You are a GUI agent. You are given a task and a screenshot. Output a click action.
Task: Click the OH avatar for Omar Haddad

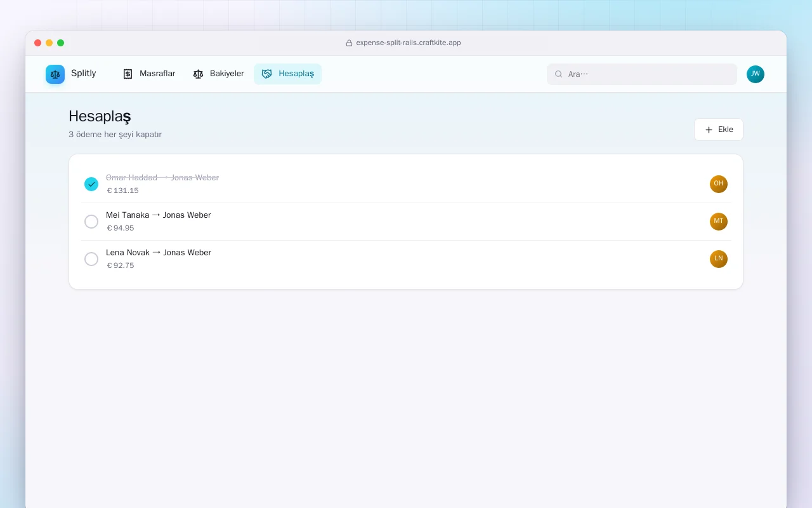click(x=719, y=184)
